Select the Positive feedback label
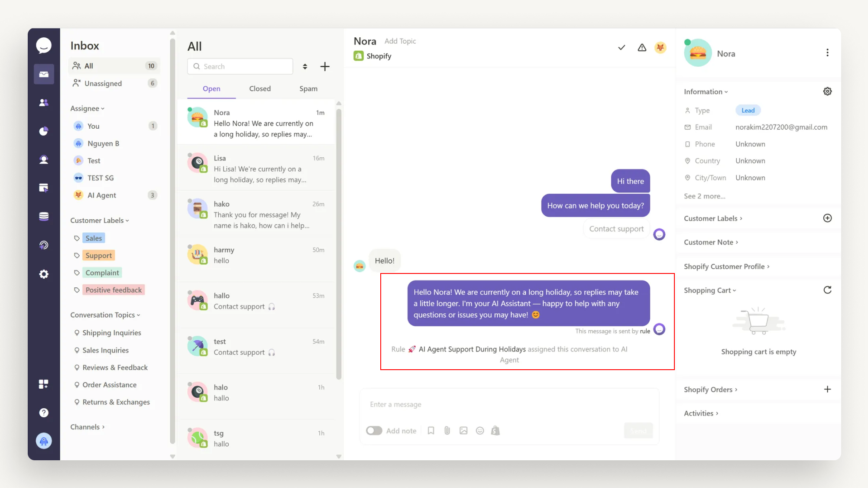The height and width of the screenshot is (488, 868). 113,290
